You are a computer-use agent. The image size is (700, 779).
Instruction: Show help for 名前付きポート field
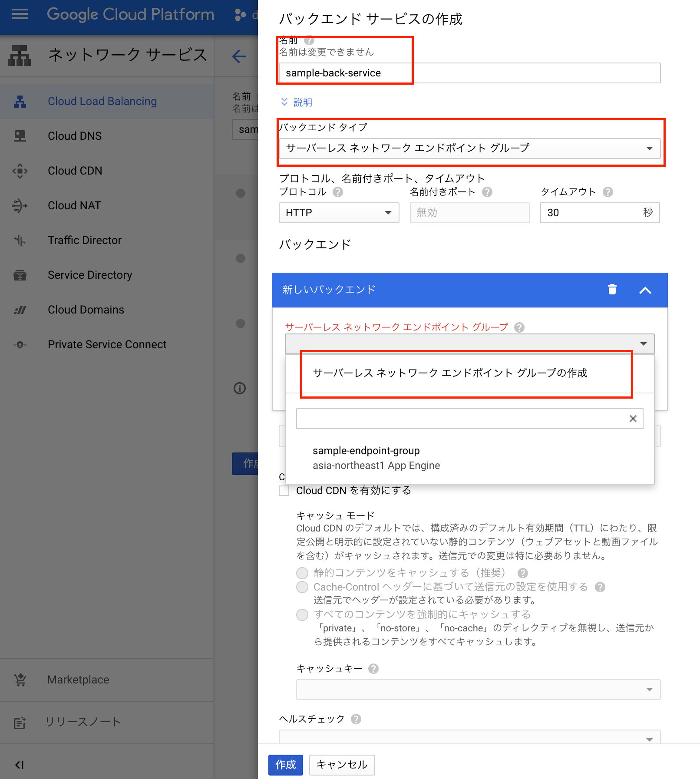coord(487,192)
